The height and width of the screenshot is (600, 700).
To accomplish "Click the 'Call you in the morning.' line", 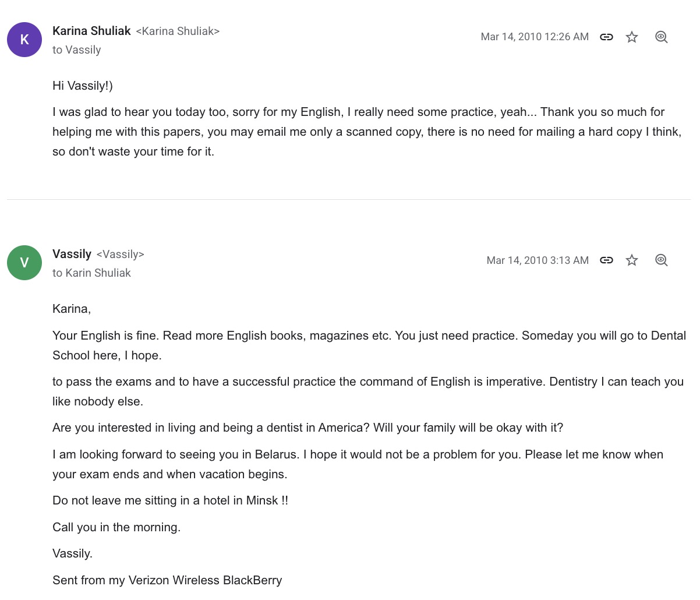I will [x=116, y=527].
